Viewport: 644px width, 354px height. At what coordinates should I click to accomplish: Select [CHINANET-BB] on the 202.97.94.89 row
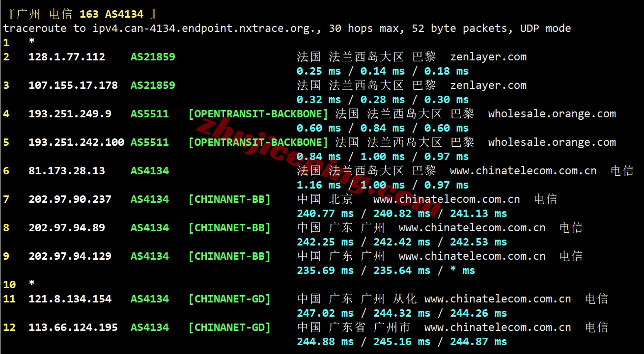[x=229, y=228]
